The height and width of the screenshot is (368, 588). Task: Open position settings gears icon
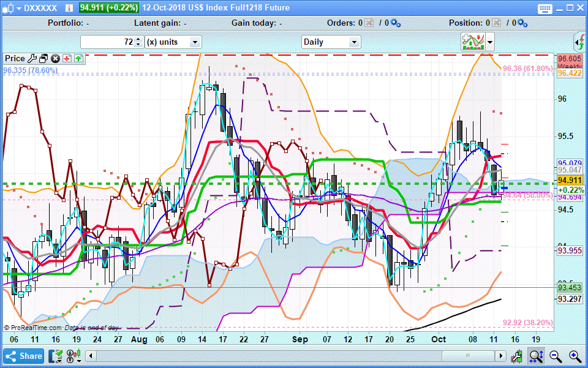[522, 23]
